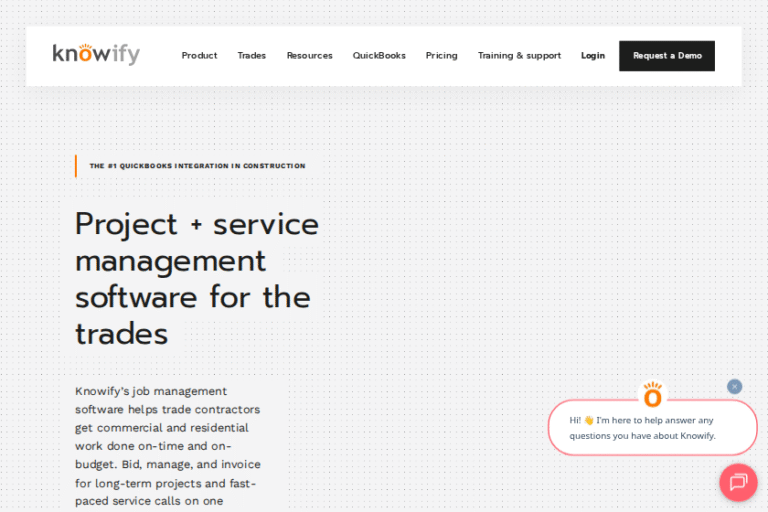Click the word "trades" in the headline
Image resolution: width=768 pixels, height=512 pixels.
click(121, 333)
